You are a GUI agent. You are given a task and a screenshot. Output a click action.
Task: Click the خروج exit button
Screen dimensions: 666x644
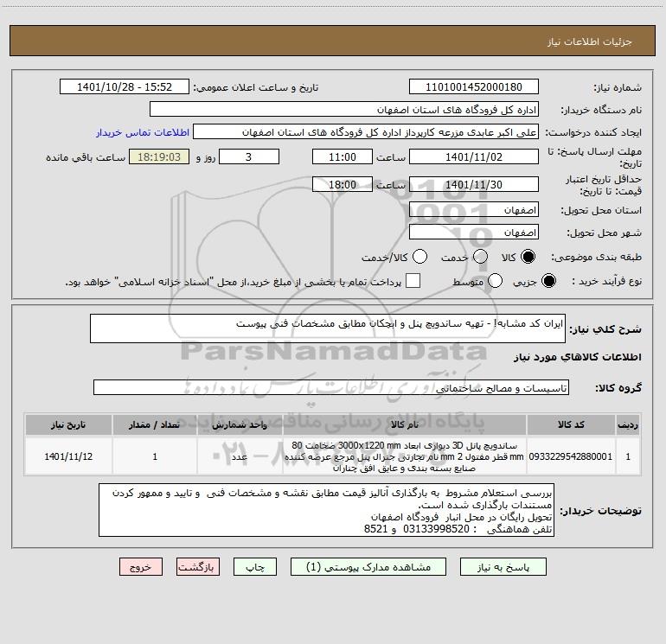point(141,567)
